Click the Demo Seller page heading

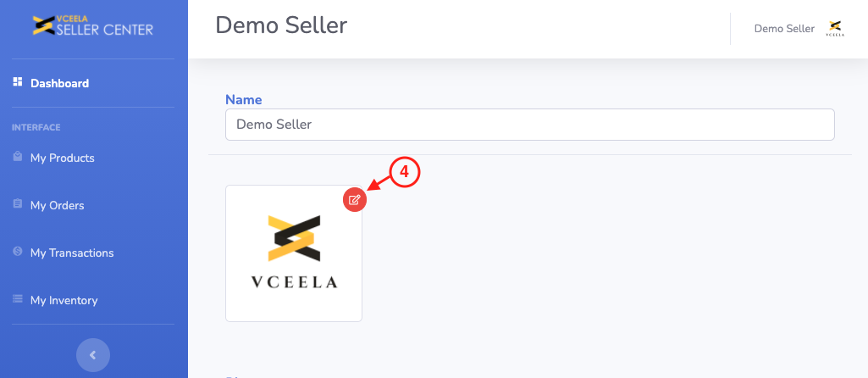tap(281, 25)
